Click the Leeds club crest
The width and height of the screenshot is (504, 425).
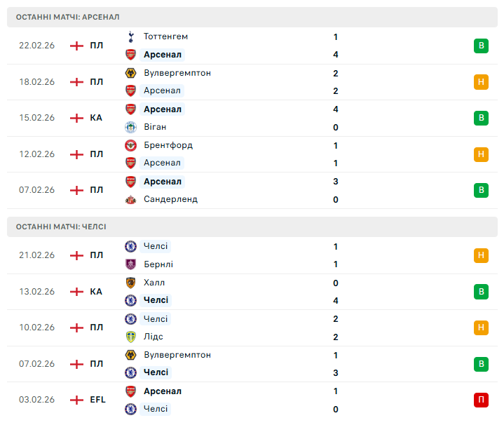tap(130, 337)
